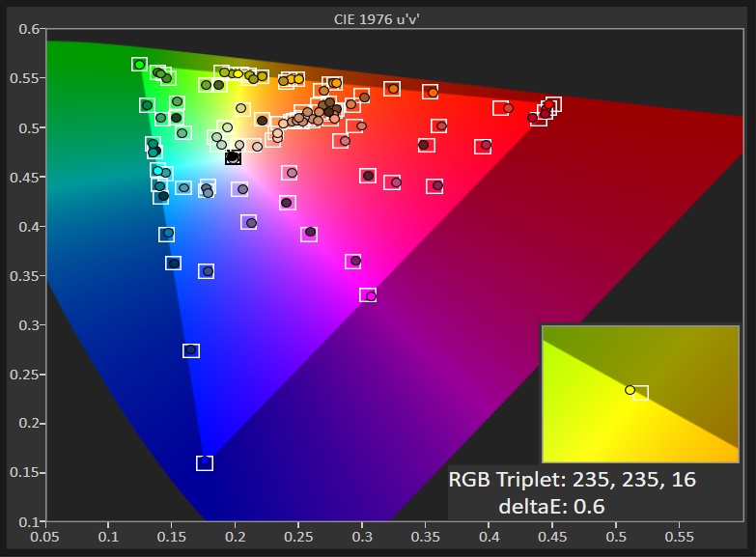Click the chart title CIE 1976 u'v'
The height and width of the screenshot is (557, 756).
click(378, 19)
